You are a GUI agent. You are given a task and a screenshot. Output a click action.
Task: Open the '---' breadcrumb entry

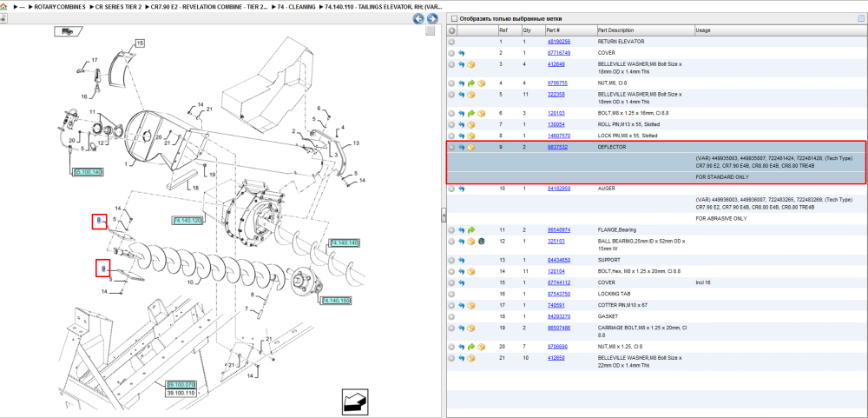pyautogui.click(x=23, y=7)
